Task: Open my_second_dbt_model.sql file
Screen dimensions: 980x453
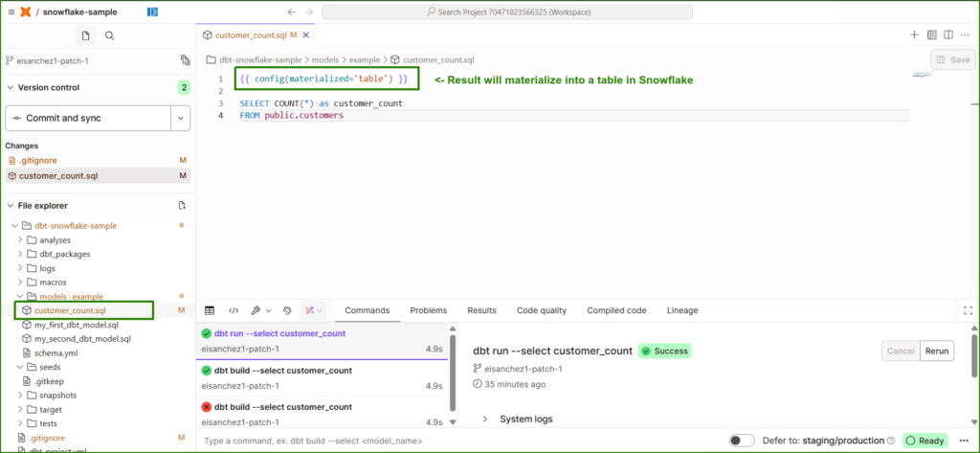Action: 82,338
